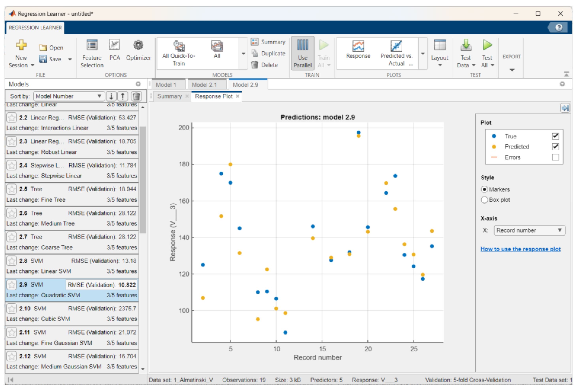Screen dimensions: 578x392
Task: Click the New Session plus icon
Action: point(21,45)
